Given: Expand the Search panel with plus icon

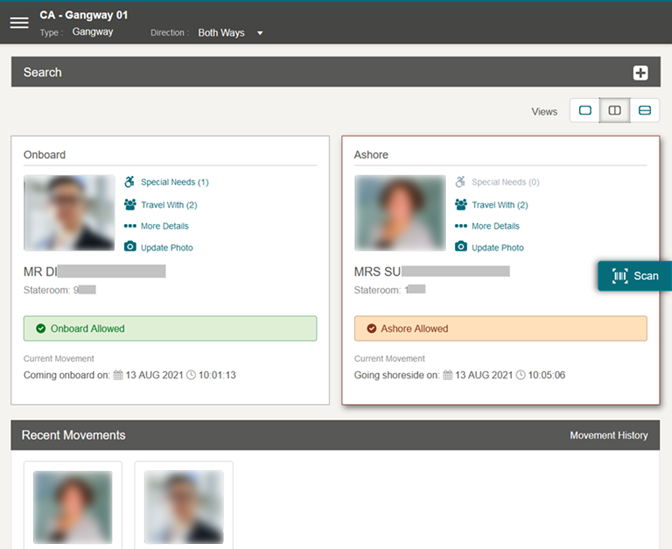Looking at the screenshot, I should 640,72.
